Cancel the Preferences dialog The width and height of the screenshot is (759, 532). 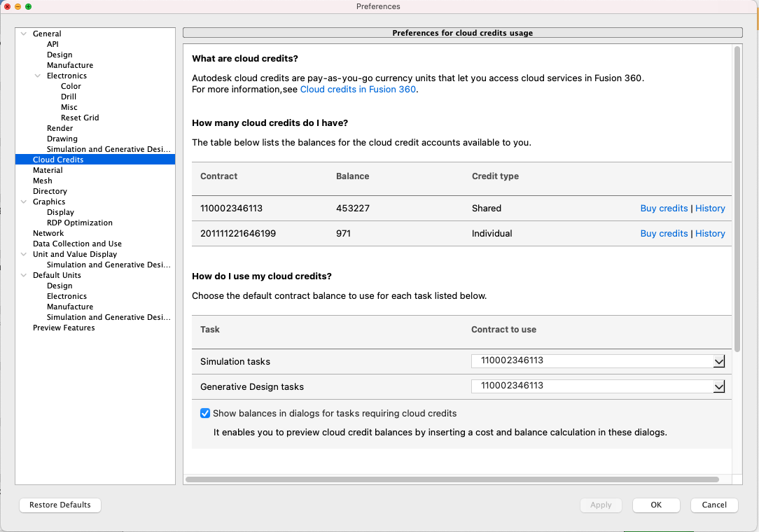click(x=714, y=505)
